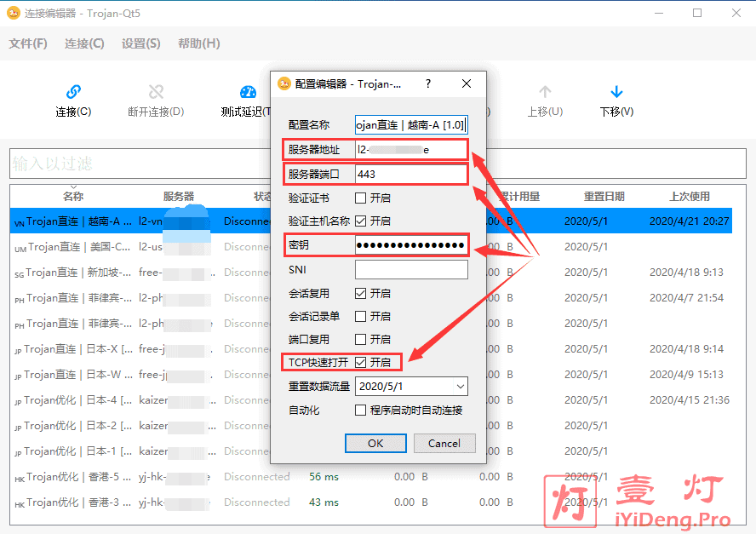Image resolution: width=756 pixels, height=534 pixels.
Task: Select the HK flag icon on the 香港-3 row
Action: point(20,504)
